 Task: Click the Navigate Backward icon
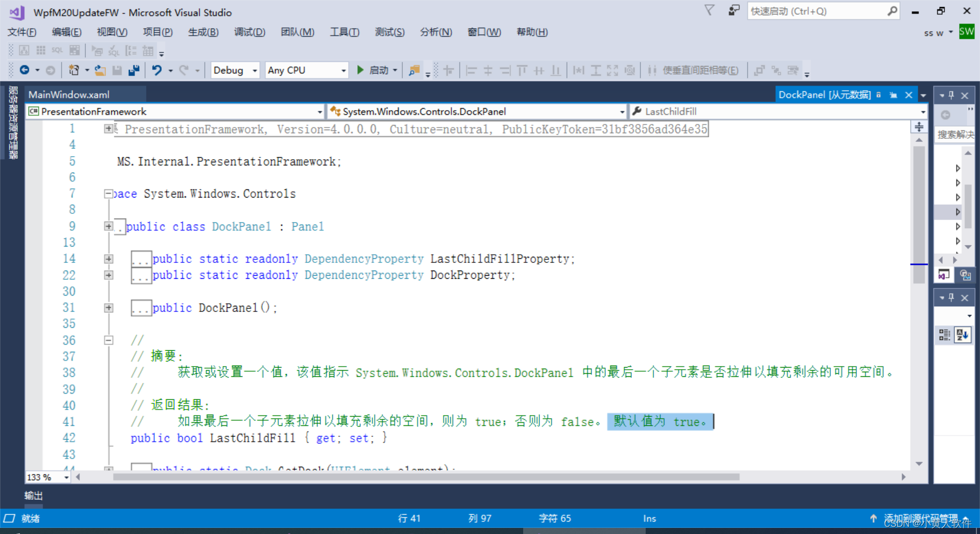point(24,70)
